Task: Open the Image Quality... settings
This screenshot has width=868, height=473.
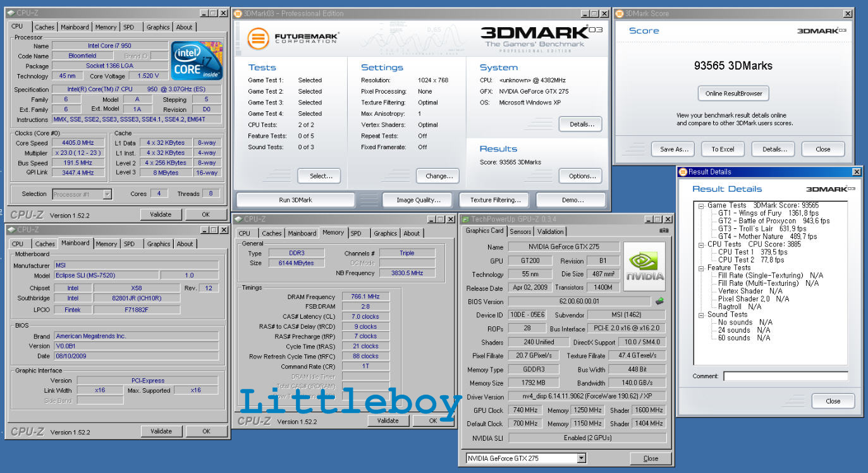Action: [x=419, y=200]
